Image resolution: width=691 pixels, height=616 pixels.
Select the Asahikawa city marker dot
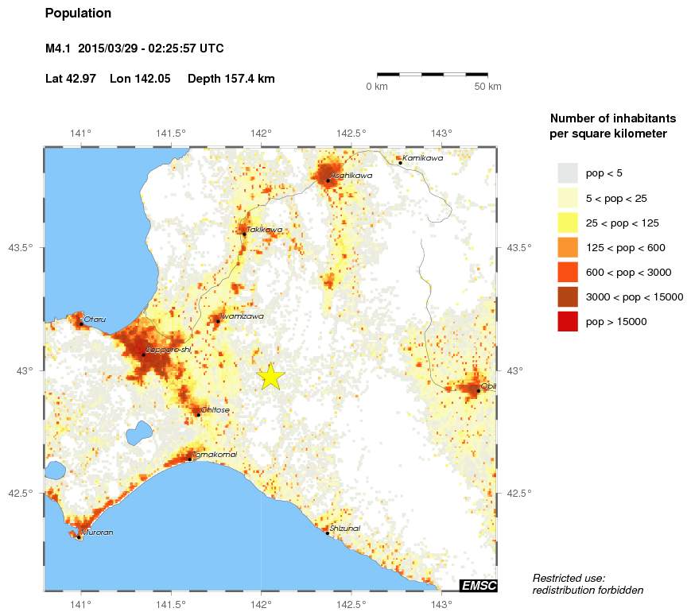coord(328,180)
